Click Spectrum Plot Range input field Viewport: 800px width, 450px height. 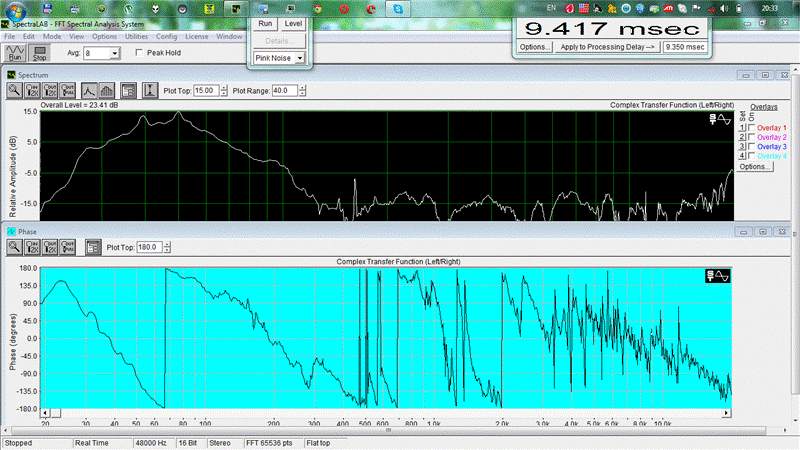pyautogui.click(x=285, y=91)
